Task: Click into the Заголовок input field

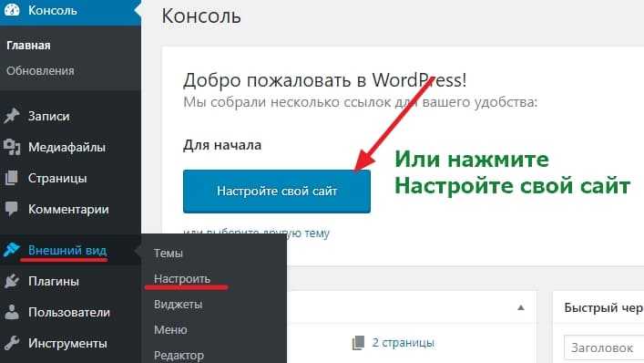Action: tap(604, 347)
